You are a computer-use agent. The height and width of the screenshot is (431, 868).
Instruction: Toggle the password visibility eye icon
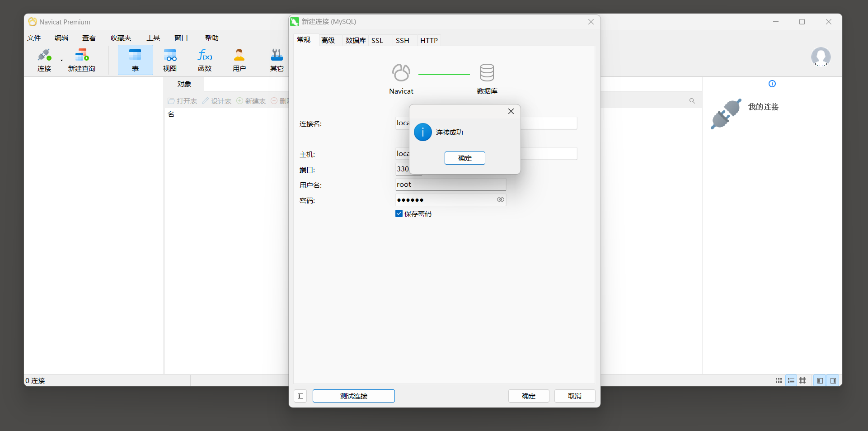(500, 199)
